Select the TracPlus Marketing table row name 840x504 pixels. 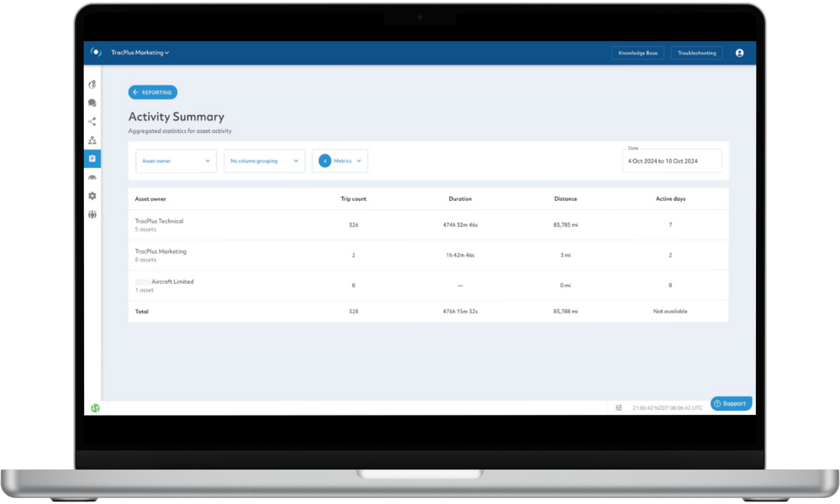[x=160, y=251]
